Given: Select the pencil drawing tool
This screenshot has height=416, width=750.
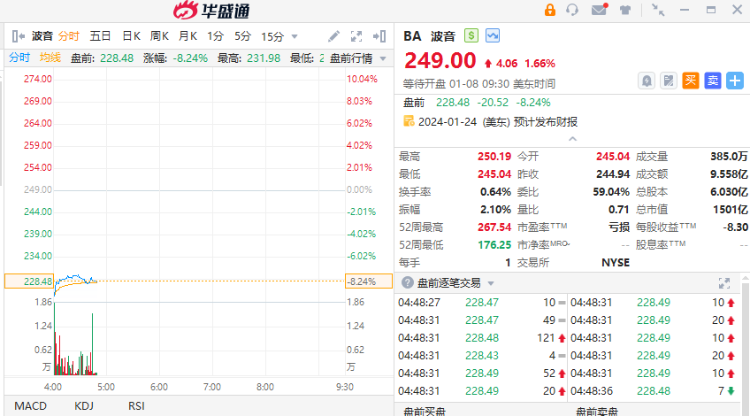Looking at the screenshot, I should pyautogui.click(x=334, y=36).
